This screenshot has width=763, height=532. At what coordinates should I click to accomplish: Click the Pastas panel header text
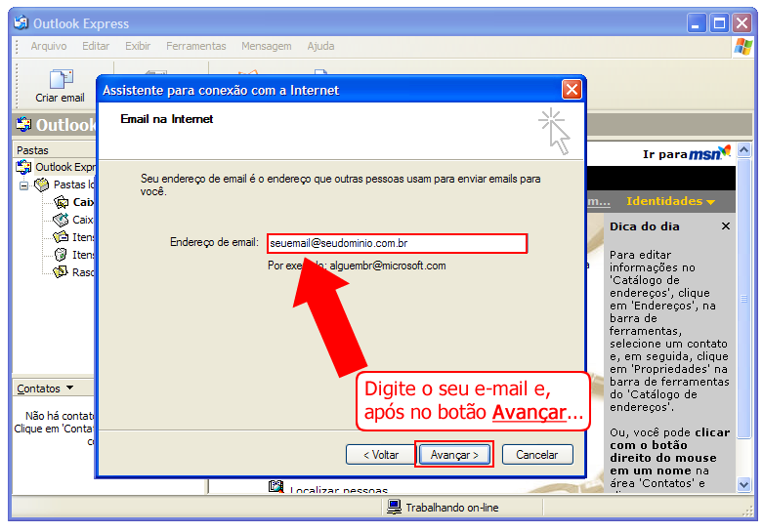tap(32, 150)
